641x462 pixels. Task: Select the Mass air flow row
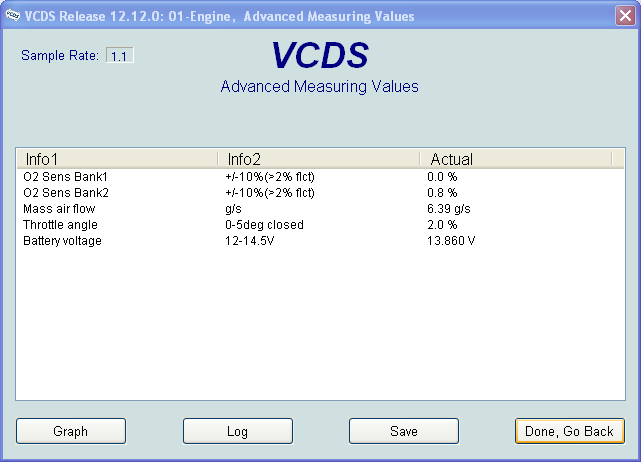[x=320, y=209]
